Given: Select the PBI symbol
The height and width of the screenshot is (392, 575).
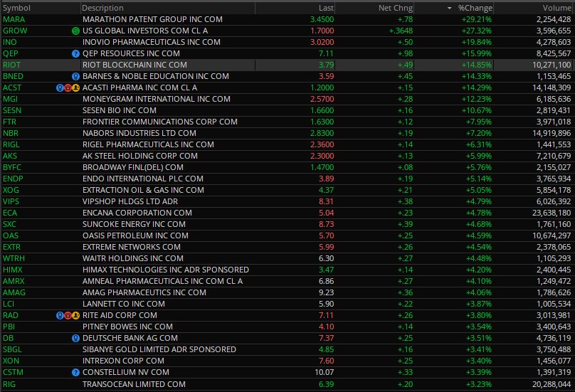Looking at the screenshot, I should 9,327.
